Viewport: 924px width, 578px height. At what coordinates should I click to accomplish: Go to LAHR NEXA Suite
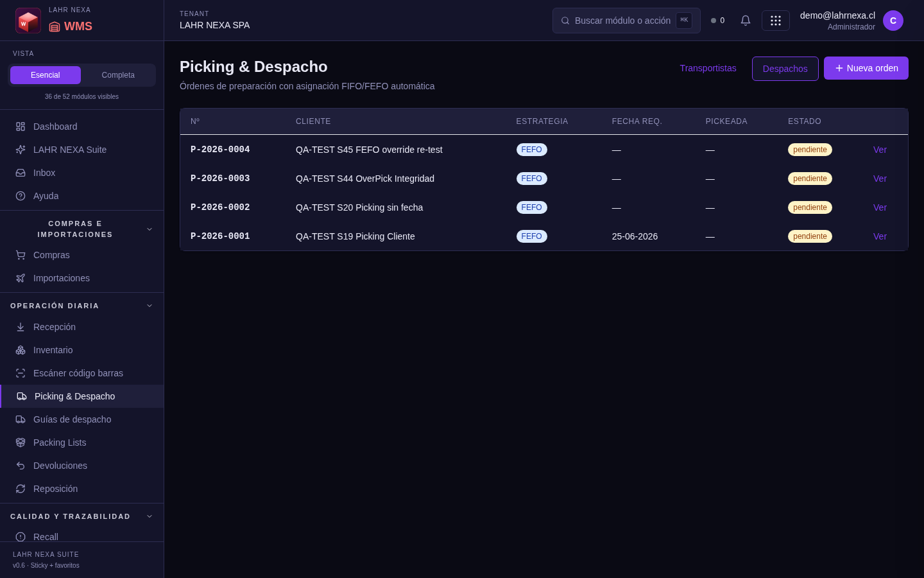click(82, 150)
